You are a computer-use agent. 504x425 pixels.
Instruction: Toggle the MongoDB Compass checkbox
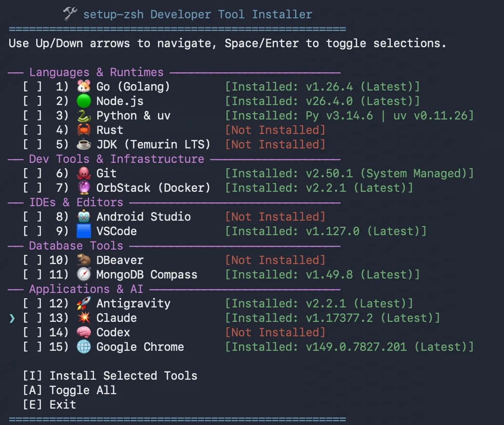click(32, 275)
